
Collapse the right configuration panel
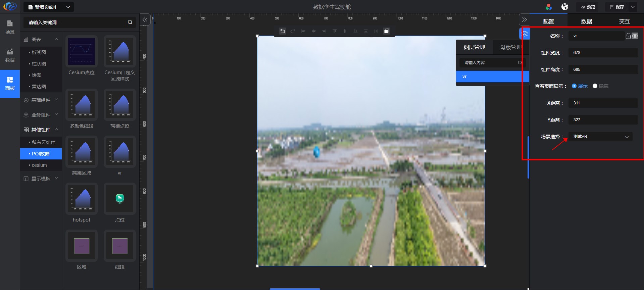[x=524, y=20]
